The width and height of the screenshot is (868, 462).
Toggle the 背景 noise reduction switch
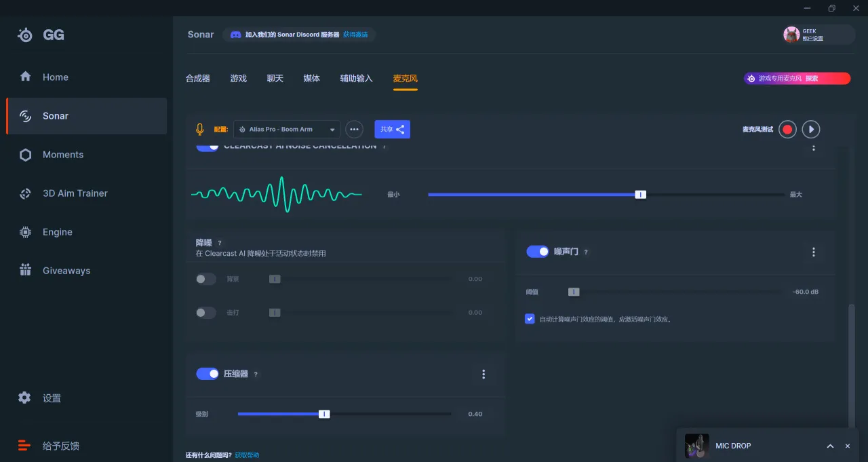pos(206,279)
